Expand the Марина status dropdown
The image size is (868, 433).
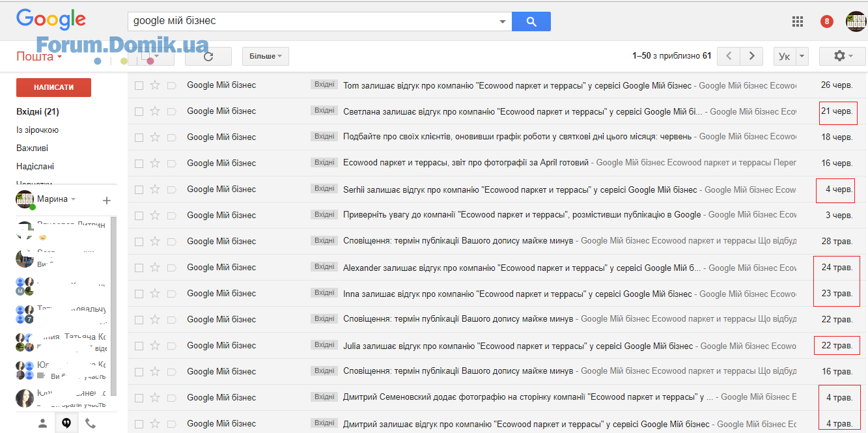(74, 199)
